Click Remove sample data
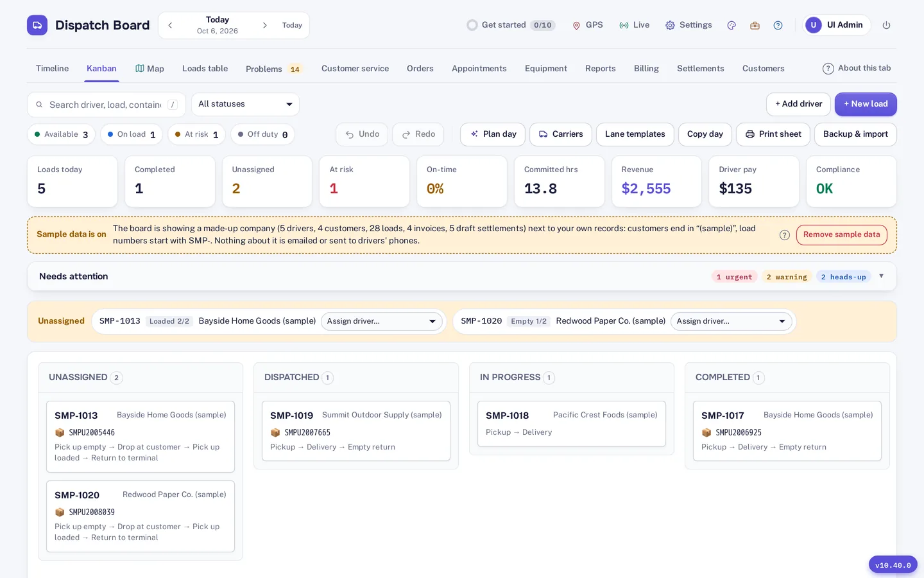Screen dimensions: 924x578 842,235
